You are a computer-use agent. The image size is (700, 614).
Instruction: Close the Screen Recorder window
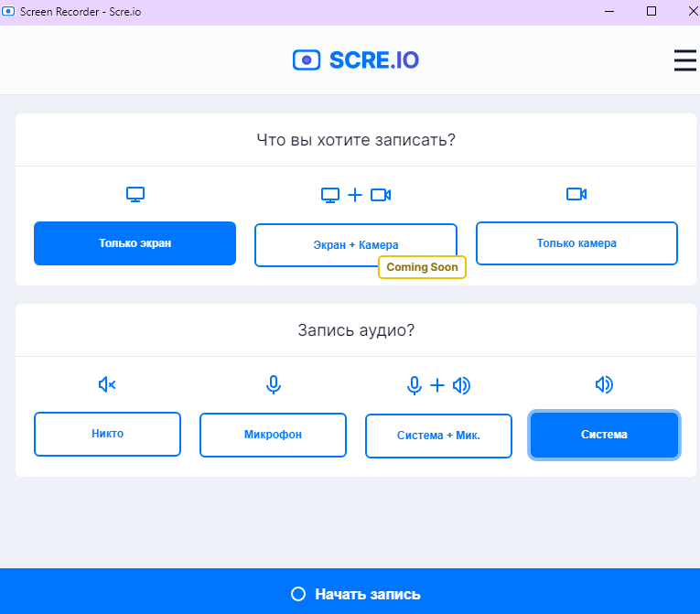[x=693, y=12]
